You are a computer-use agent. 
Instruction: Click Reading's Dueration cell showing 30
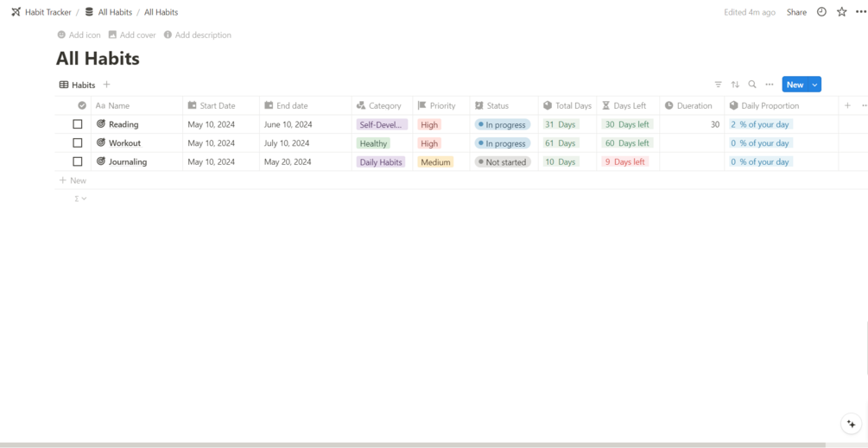(x=692, y=124)
